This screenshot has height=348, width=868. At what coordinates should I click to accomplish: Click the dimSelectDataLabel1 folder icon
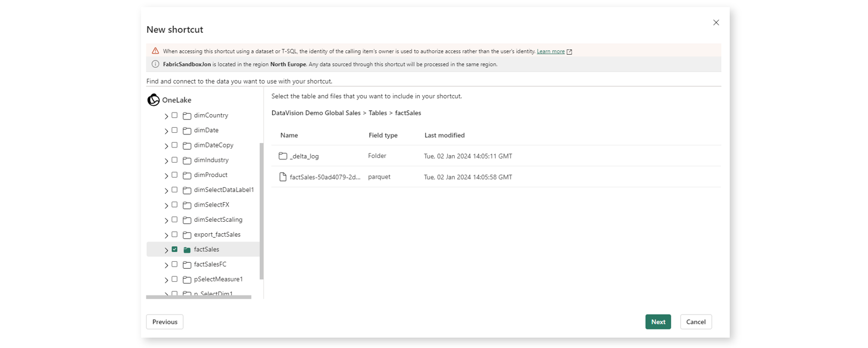(x=187, y=190)
